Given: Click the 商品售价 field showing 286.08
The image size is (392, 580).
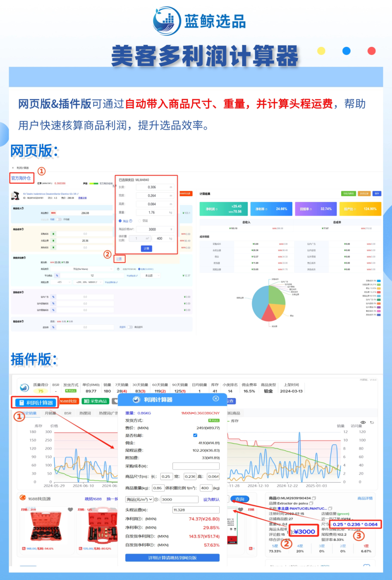Looking at the screenshot, I should click(x=85, y=213).
